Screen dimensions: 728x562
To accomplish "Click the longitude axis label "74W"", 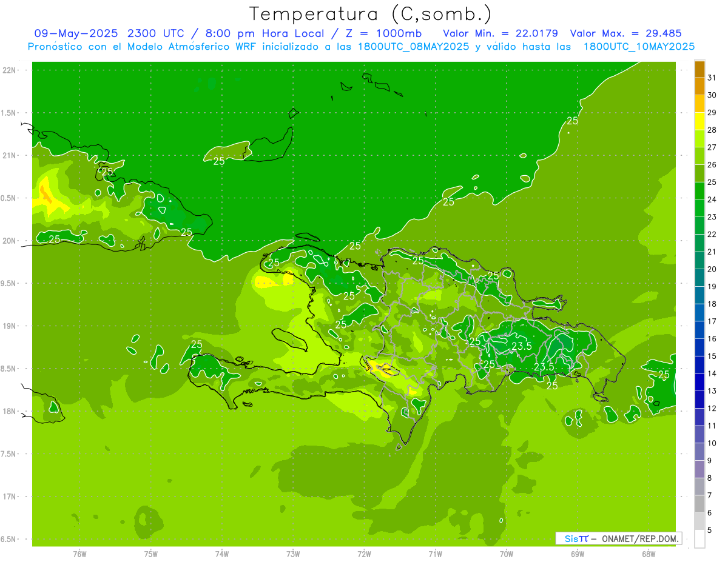I will (x=221, y=554).
